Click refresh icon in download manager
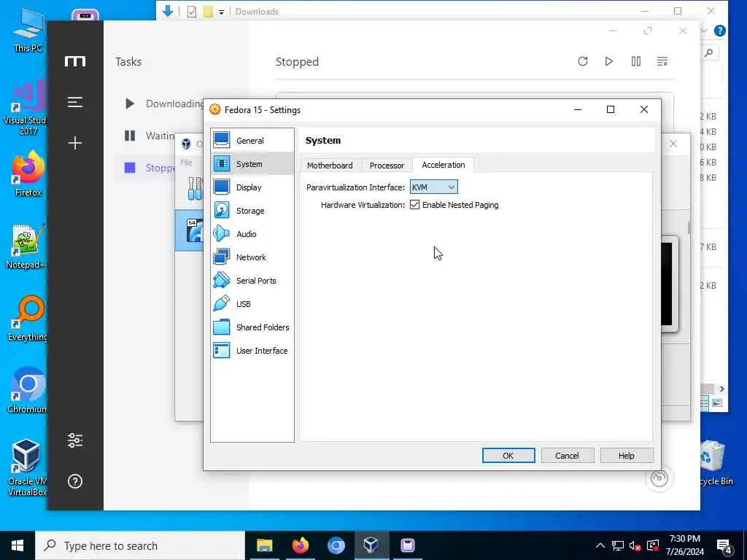The height and width of the screenshot is (560, 747). (x=583, y=61)
